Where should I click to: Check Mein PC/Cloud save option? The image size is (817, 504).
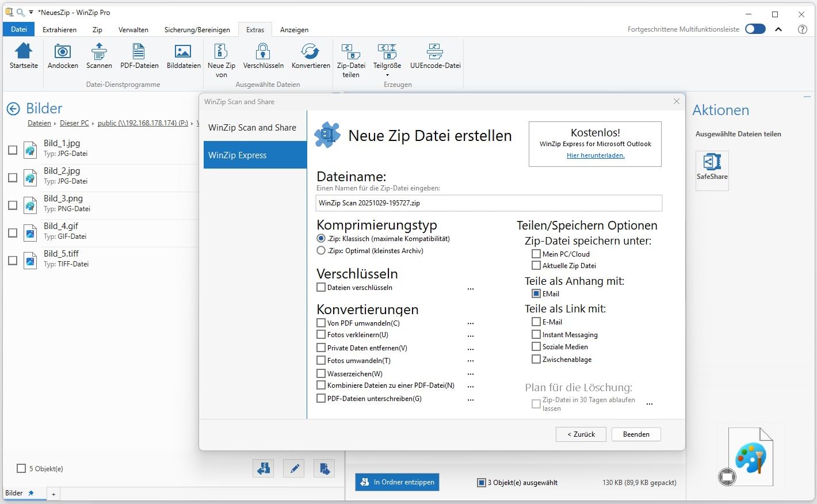click(x=536, y=254)
